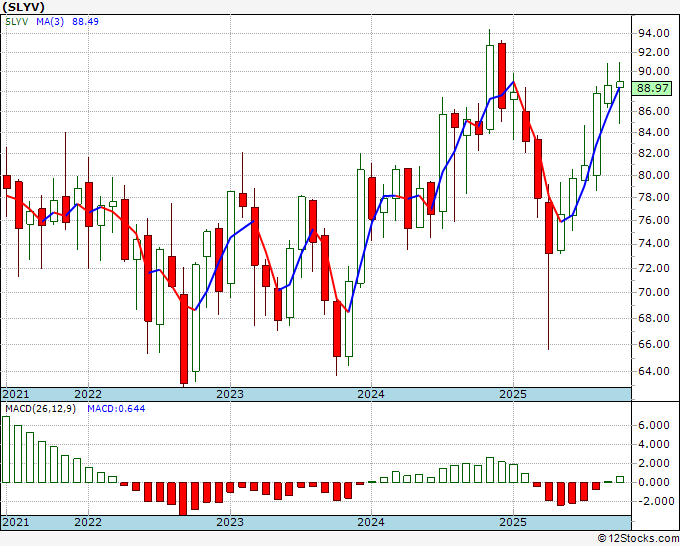This screenshot has height=546, width=680.
Task: Click the 74.00 price axis label
Action: 653,244
